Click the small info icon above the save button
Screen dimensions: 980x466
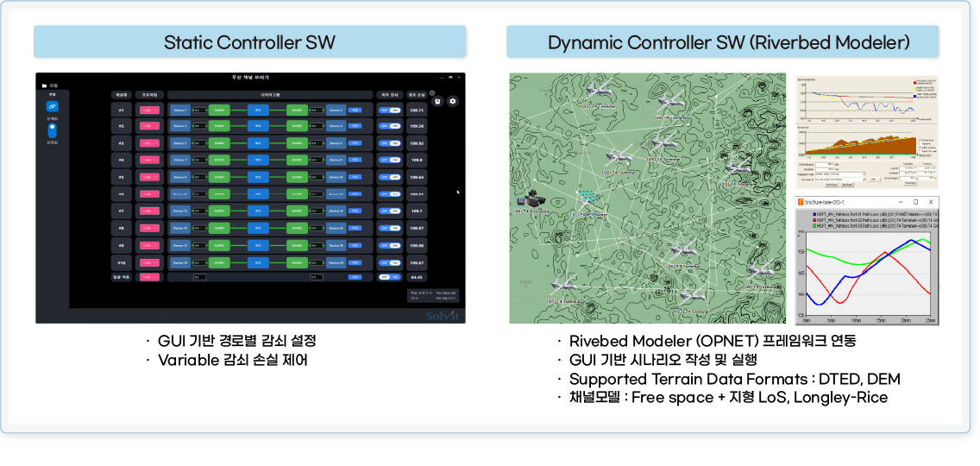point(432,93)
